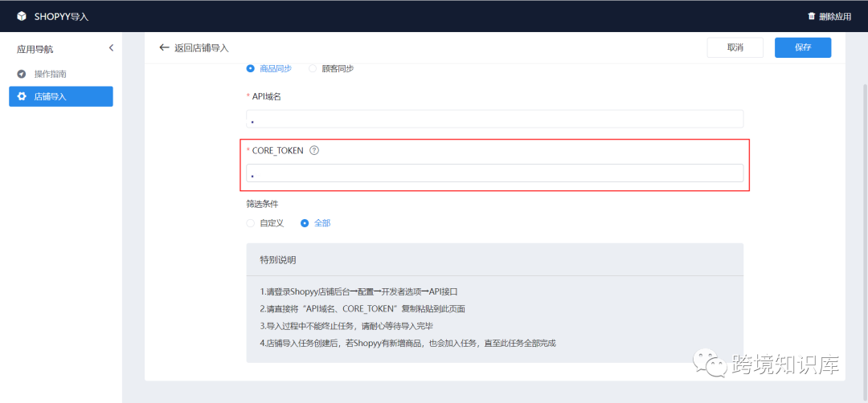Choose the 顾客同步 radio option
The image size is (868, 403).
tap(313, 68)
